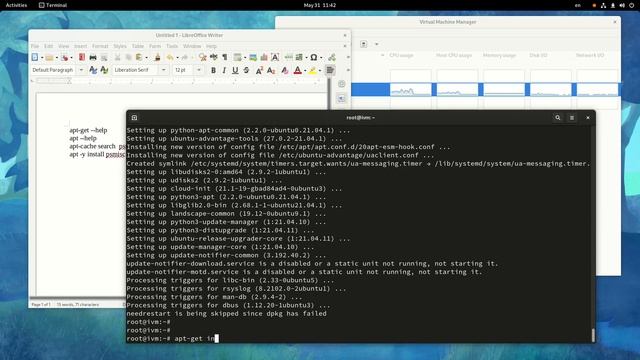Expand the Insert Table dropdown arrow
The image size is (640, 360).
click(x=244, y=58)
